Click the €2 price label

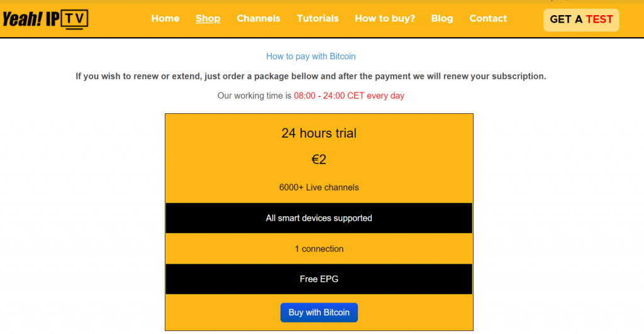pyautogui.click(x=319, y=159)
